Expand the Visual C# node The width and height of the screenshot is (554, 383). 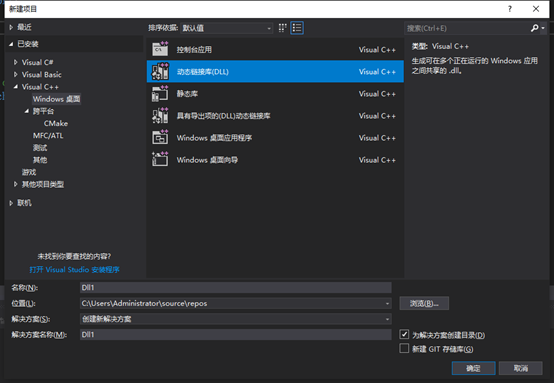click(16, 62)
